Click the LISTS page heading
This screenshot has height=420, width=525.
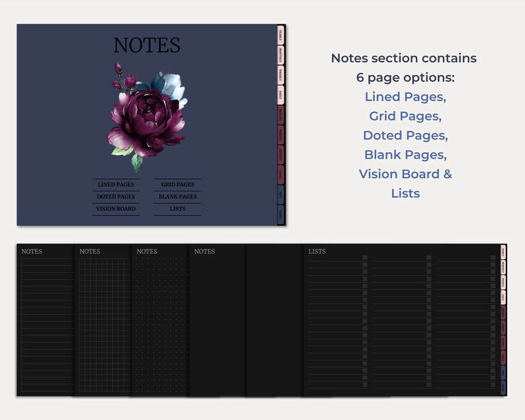point(317,251)
